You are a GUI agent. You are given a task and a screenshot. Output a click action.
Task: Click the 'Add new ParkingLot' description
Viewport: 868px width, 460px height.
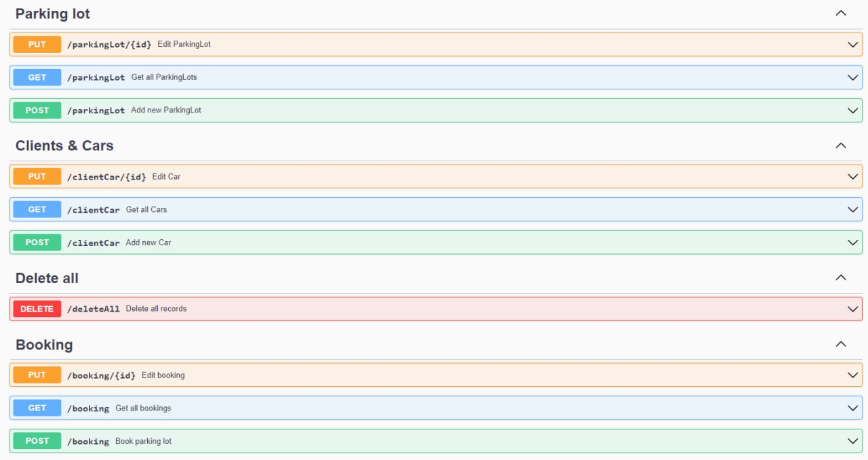point(166,110)
